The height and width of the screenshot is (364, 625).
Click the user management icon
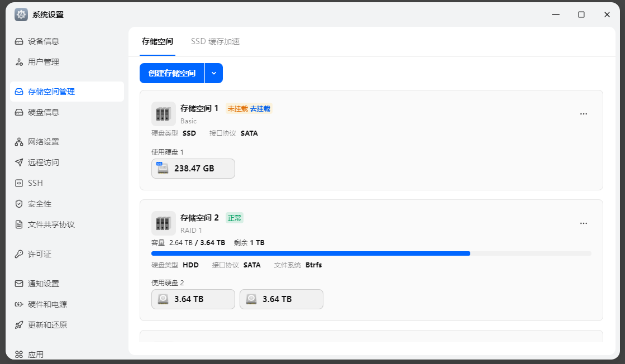19,62
